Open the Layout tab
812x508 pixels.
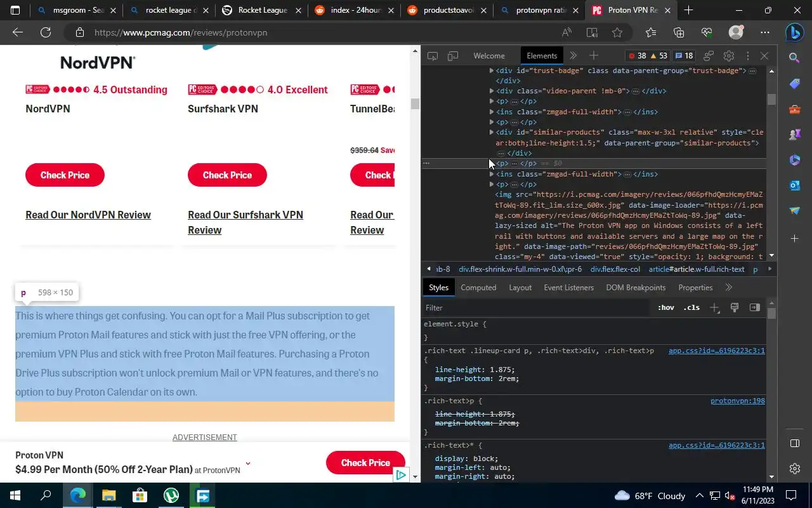tap(520, 288)
